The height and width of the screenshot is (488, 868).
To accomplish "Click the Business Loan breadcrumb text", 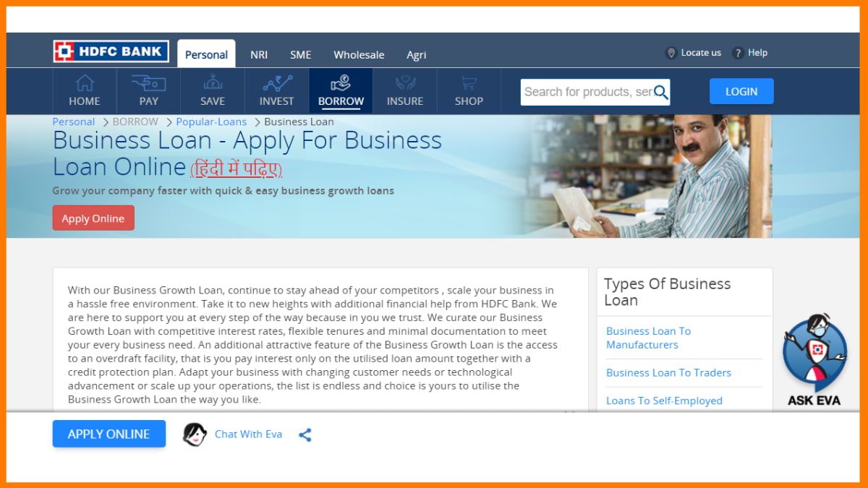I will tap(299, 121).
